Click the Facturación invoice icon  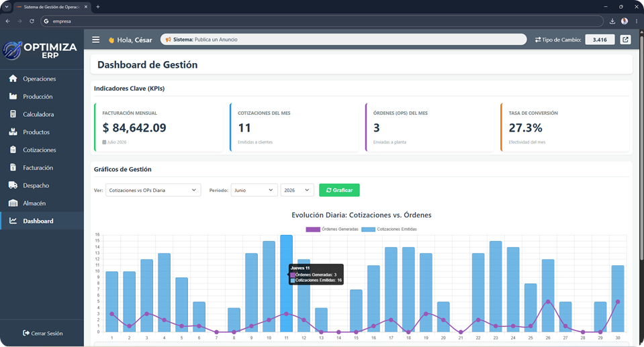tap(13, 168)
